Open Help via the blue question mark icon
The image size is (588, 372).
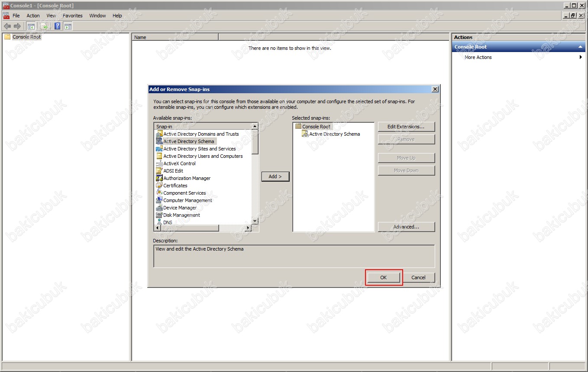[x=58, y=26]
